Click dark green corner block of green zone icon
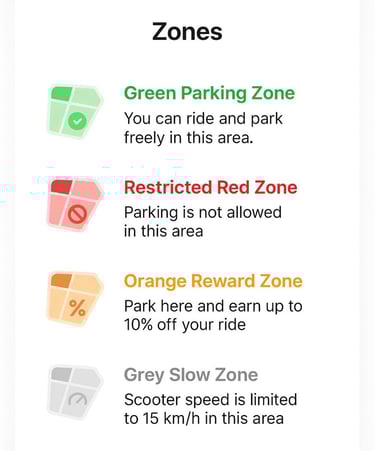 pos(62,94)
